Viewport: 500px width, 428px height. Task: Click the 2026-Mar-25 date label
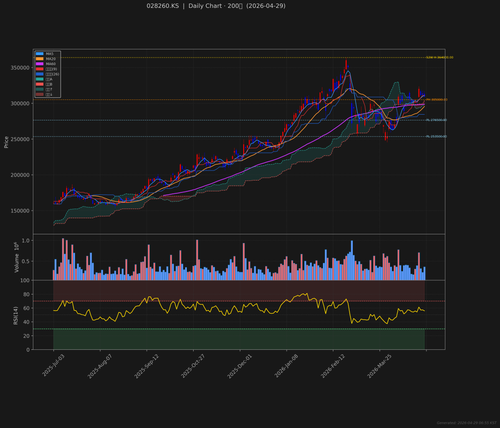(x=379, y=366)
